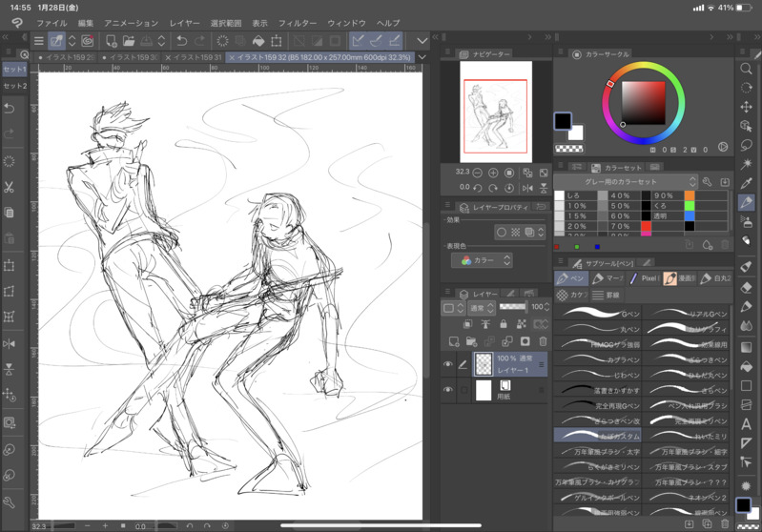Click the scissors cut icon in left sidebar
Image resolution: width=762 pixels, height=532 pixels.
[10, 187]
